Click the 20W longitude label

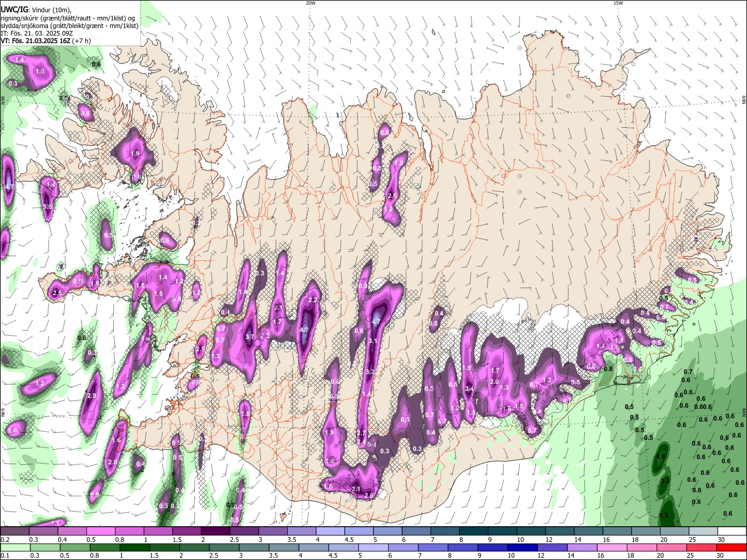[310, 3]
